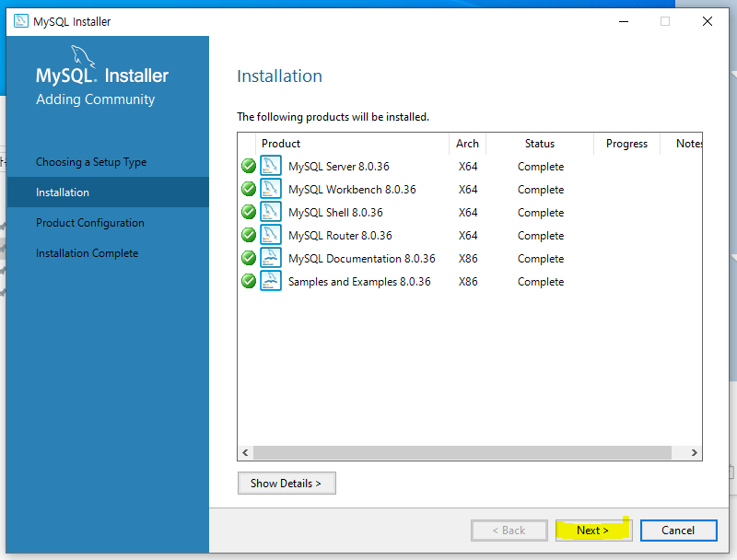The height and width of the screenshot is (560, 737).
Task: Click the MySQL Installer title bar icon
Action: 20,21
